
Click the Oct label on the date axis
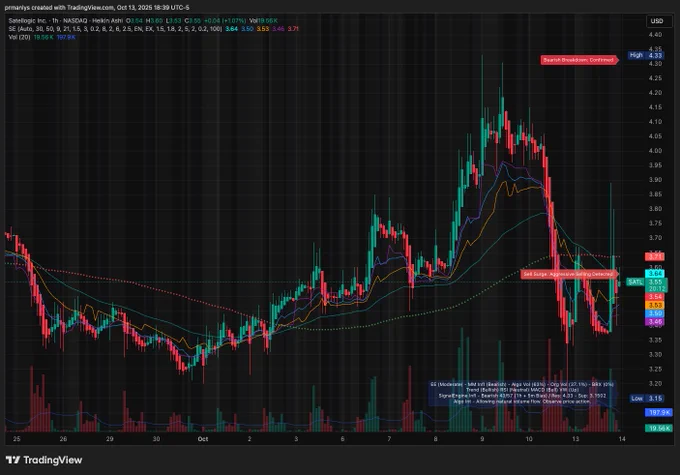(203, 439)
